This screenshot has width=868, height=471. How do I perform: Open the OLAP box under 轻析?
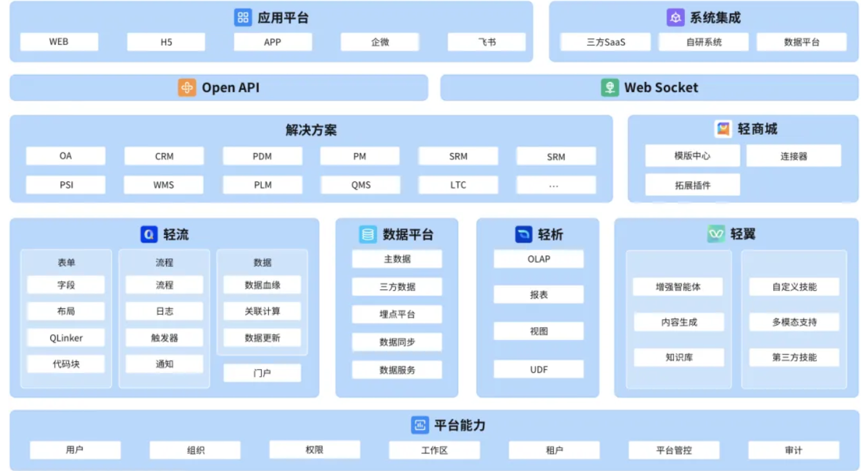538,259
